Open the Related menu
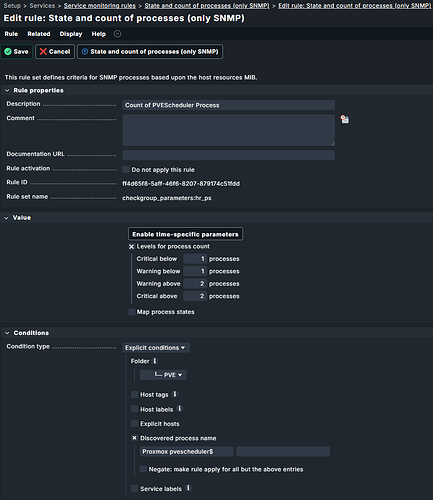This screenshot has height=500, width=433. (39, 34)
